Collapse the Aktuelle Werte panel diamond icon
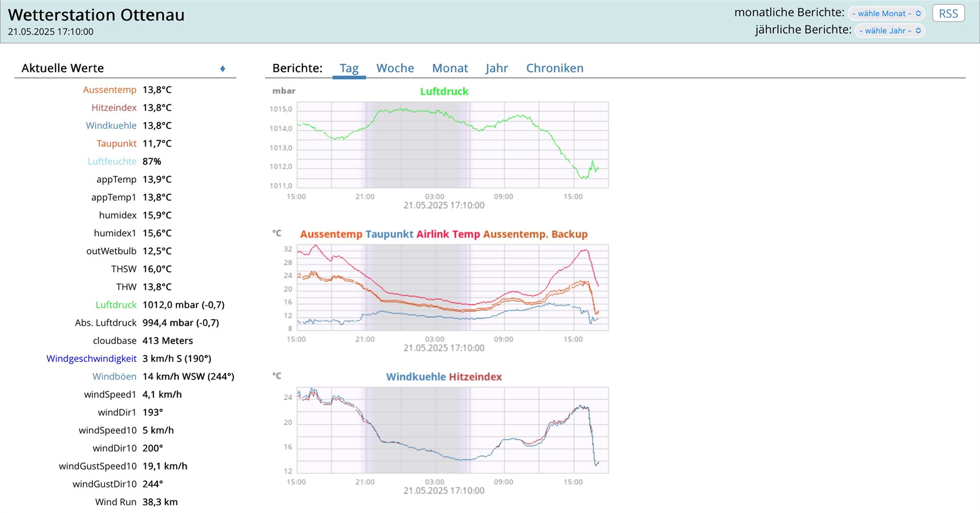 pyautogui.click(x=223, y=69)
